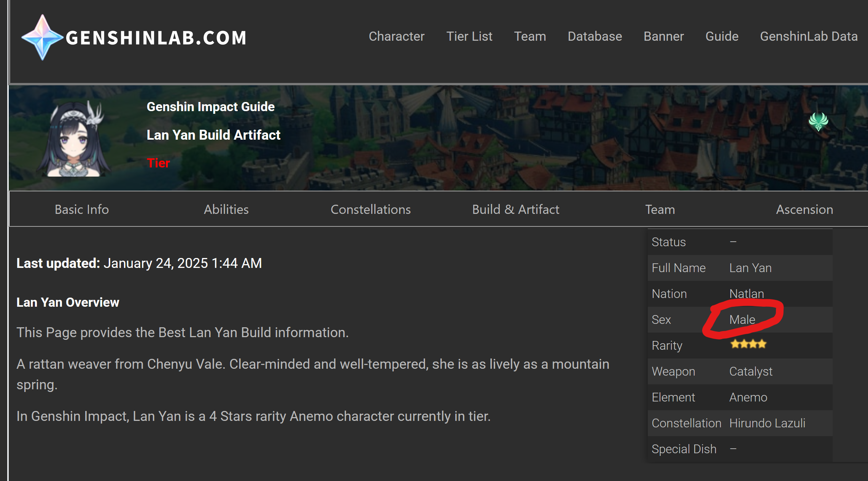Switch to the Abilities tab
868x481 pixels.
[226, 209]
